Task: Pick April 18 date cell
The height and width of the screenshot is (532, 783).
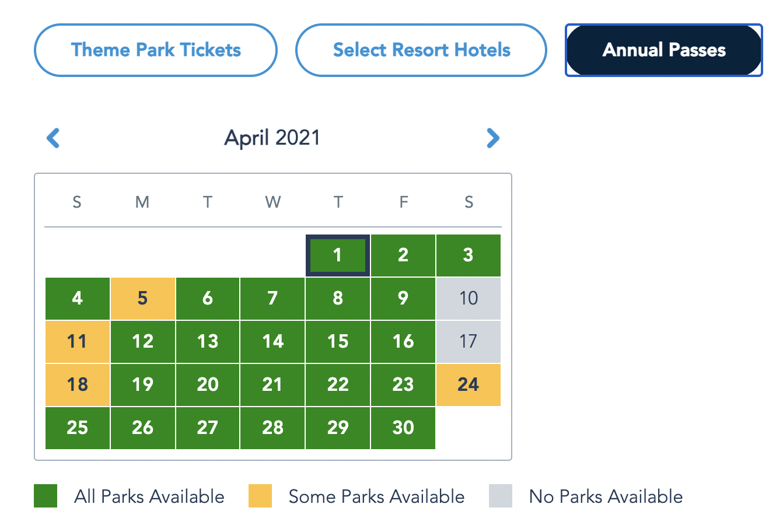Action: pos(78,385)
